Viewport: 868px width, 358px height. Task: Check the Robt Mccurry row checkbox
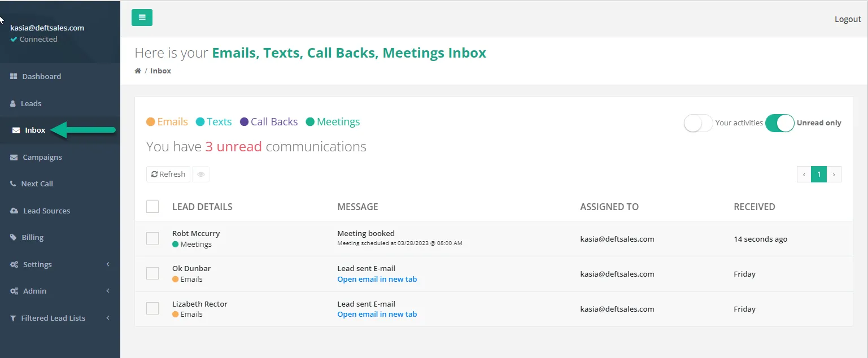point(152,238)
